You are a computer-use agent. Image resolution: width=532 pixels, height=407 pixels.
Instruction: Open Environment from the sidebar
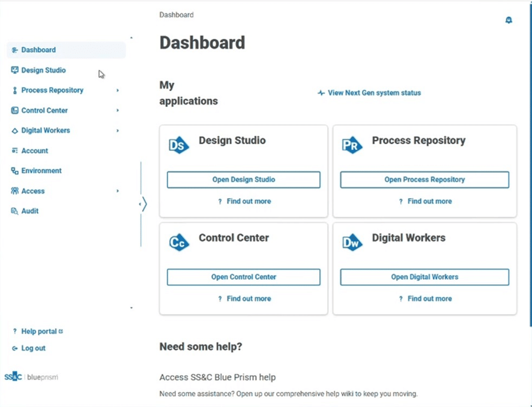point(66,170)
